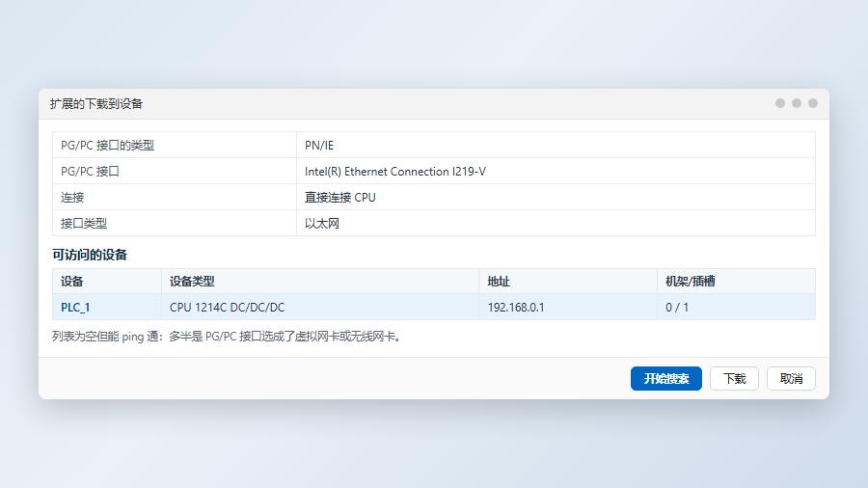Screen dimensions: 868x488
Task: Select the PN/IE interface type value
Action: click(556, 145)
